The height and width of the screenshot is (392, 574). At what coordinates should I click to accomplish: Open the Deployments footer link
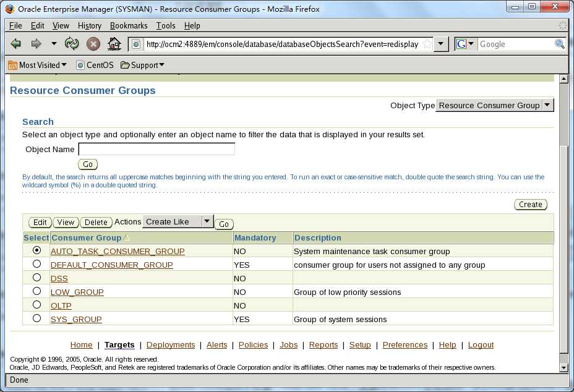[171, 345]
